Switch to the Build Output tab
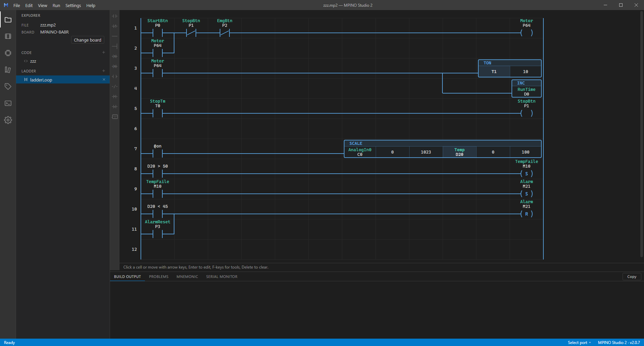 [127, 277]
